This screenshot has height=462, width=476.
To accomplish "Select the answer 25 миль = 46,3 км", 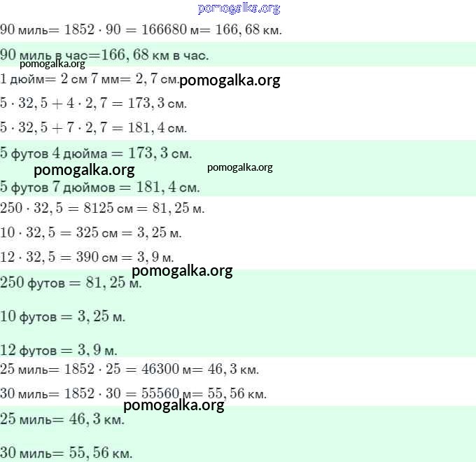I will pos(62,419).
